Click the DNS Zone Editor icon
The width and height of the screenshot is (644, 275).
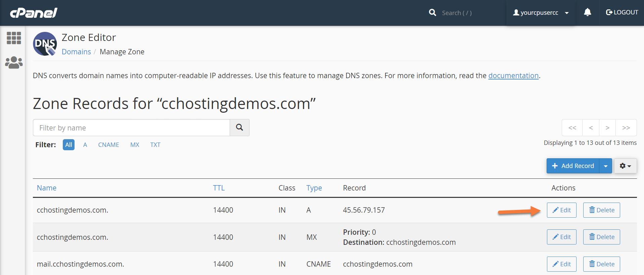(45, 44)
